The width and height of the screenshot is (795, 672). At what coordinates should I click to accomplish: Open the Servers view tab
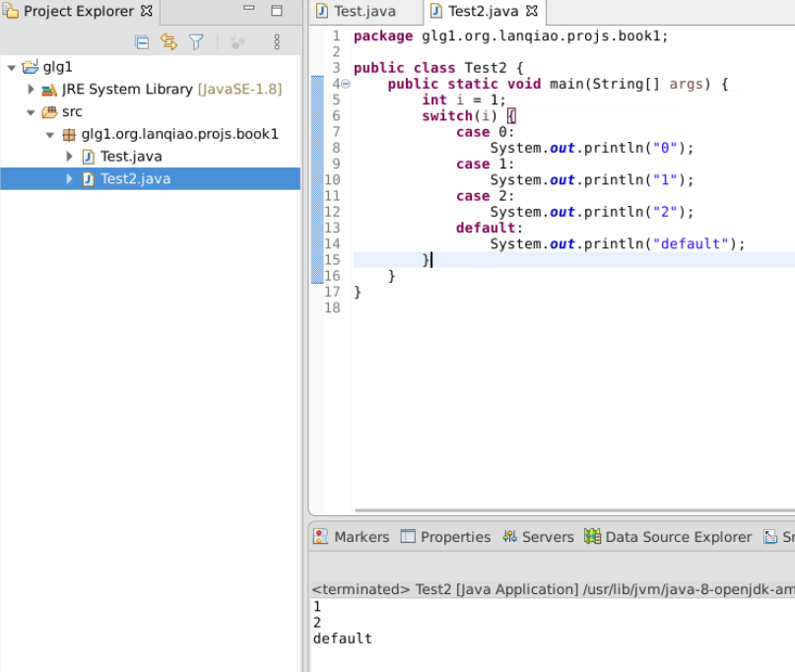538,537
